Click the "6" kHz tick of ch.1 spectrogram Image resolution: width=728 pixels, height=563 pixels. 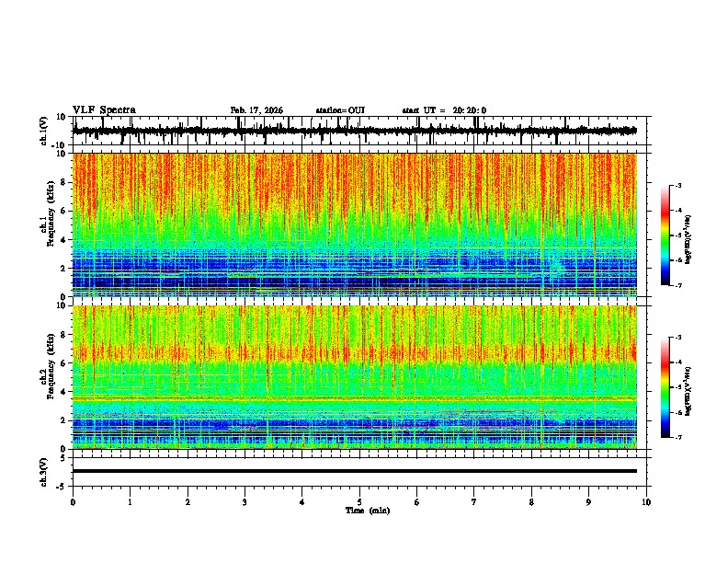coord(64,211)
